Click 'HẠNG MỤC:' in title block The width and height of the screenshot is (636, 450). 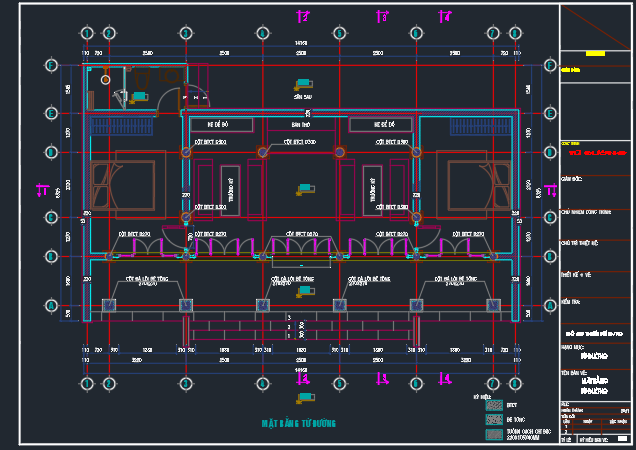point(572,347)
